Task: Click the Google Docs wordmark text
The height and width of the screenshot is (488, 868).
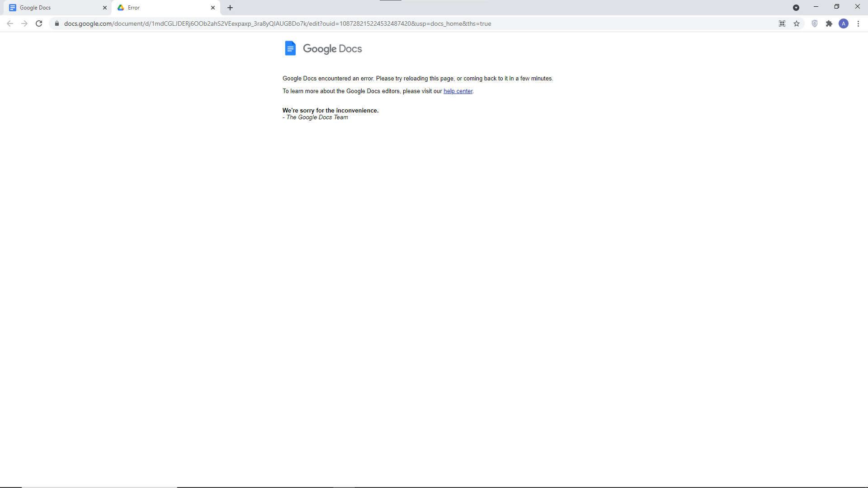Action: 332,49
